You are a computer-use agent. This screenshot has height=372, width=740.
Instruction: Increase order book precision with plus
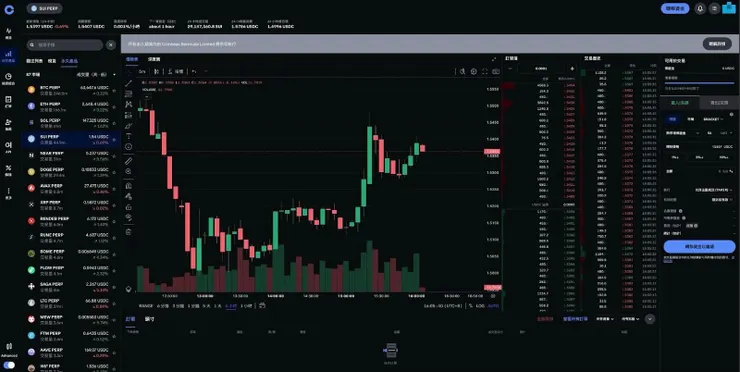pyautogui.click(x=572, y=69)
